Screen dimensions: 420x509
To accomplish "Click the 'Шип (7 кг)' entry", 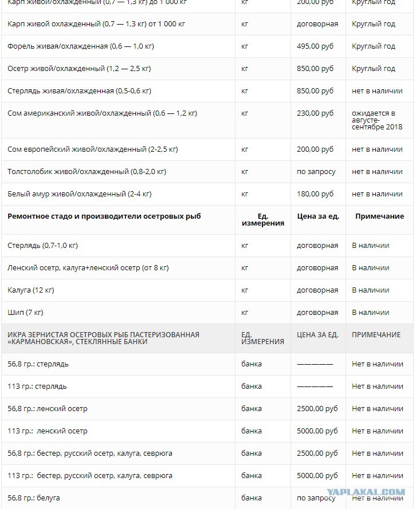I will [25, 312].
